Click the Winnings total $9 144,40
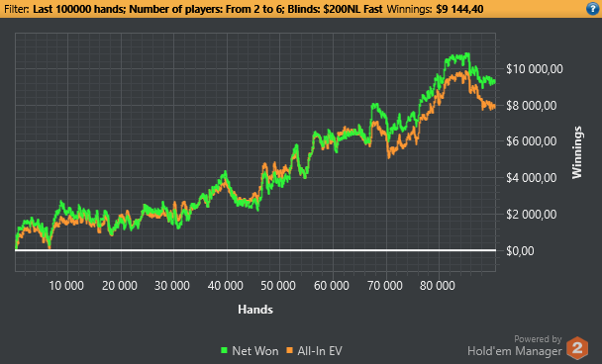 click(459, 9)
